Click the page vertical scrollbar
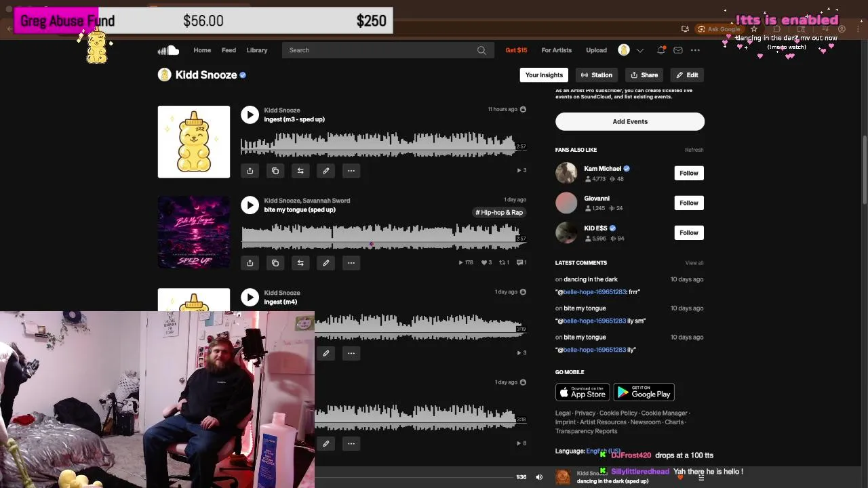Image resolution: width=868 pixels, height=488 pixels. point(864,169)
